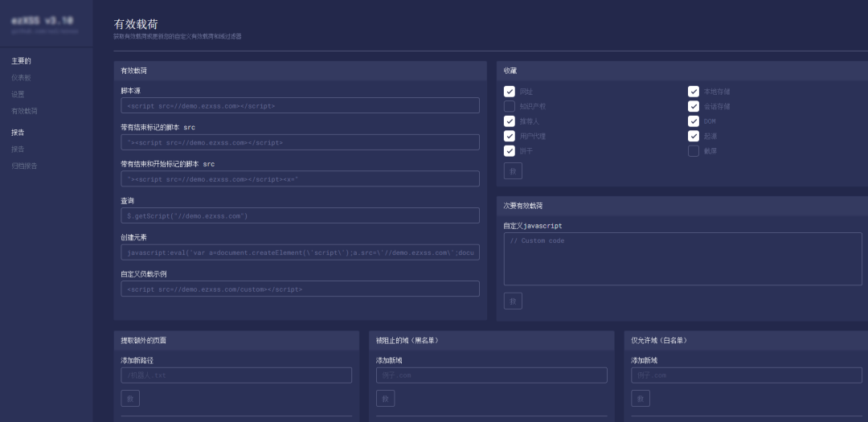This screenshot has height=422, width=868.
Task: Click the ezXSS v3.10 logo title
Action: [42, 20]
